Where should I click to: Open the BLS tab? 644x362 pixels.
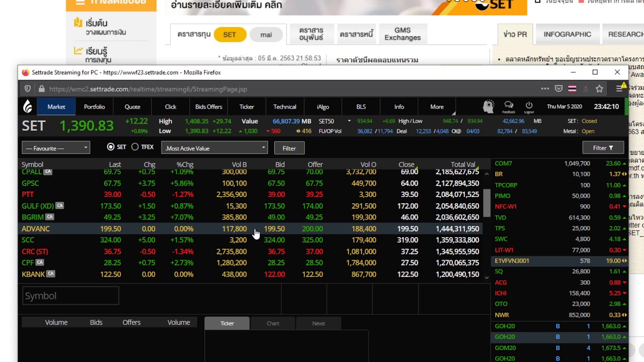point(361,107)
